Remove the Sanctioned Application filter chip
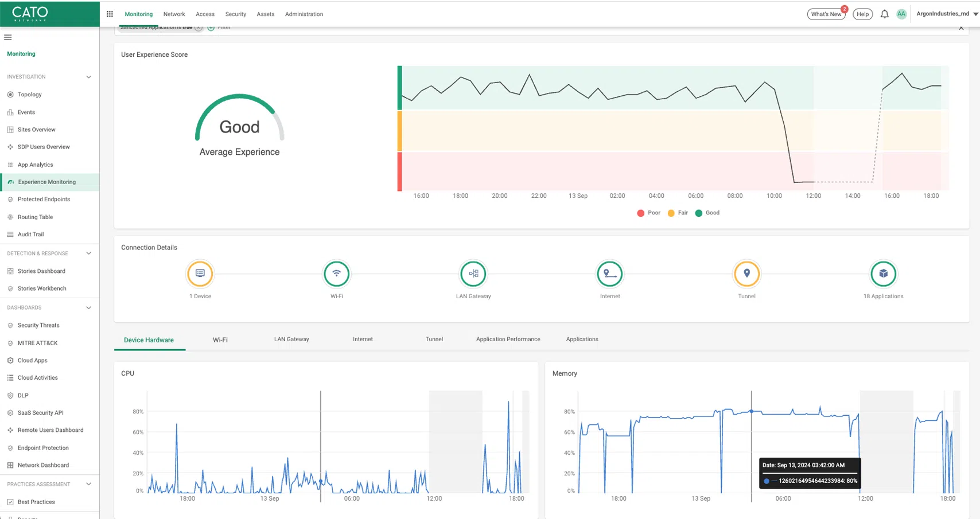The width and height of the screenshot is (980, 519). pos(199,28)
